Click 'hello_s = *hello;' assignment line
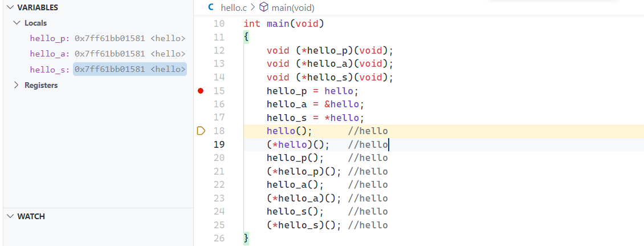This screenshot has height=246, width=644. pyautogui.click(x=315, y=118)
